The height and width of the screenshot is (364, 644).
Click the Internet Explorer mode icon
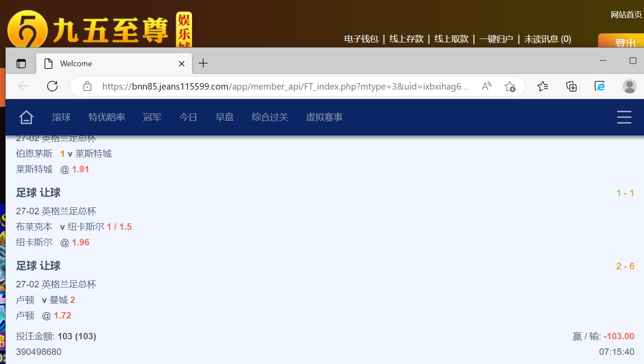[x=600, y=86]
